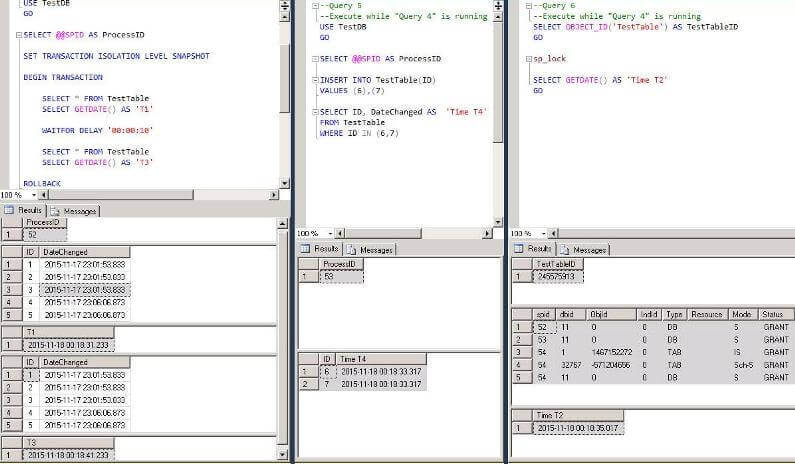
Task: Click the Time T2 column header
Action: [x=578, y=415]
